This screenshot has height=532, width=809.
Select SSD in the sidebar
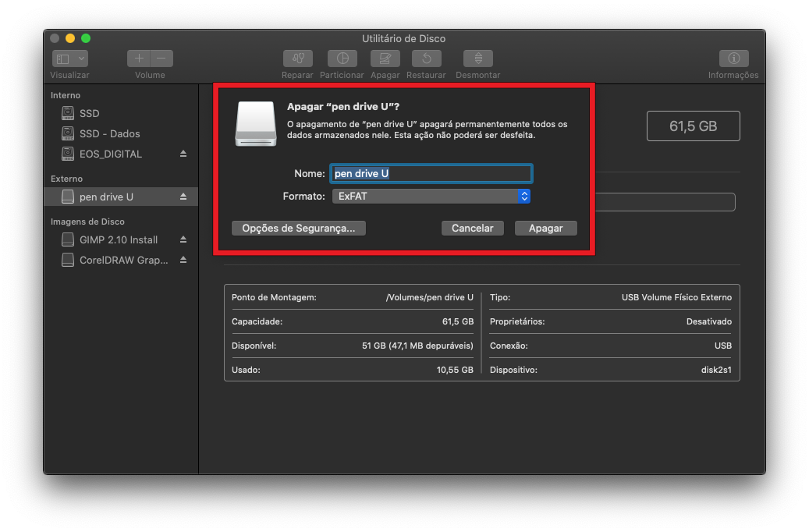tap(89, 113)
